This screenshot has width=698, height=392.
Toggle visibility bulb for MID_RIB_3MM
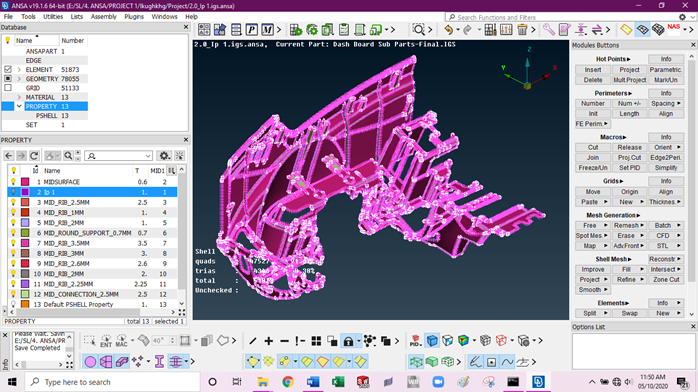click(13, 253)
